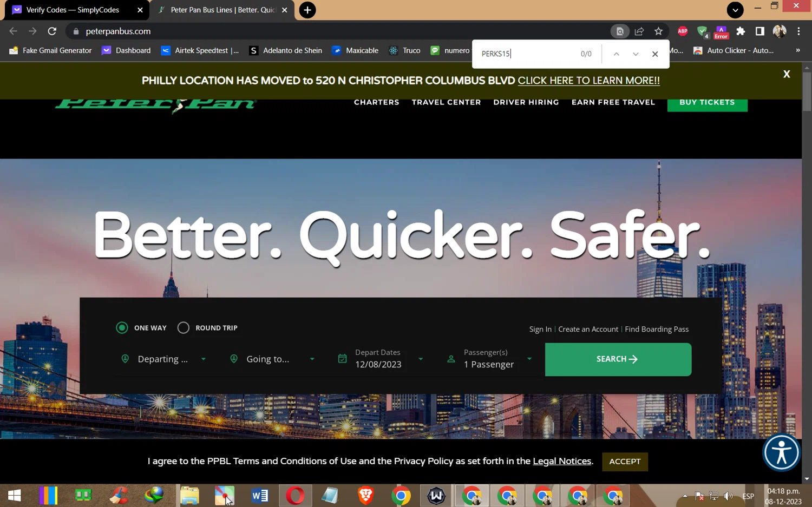Click the passenger icon beside Passenger(s)
Viewport: 812px width, 507px height.
coord(451,359)
